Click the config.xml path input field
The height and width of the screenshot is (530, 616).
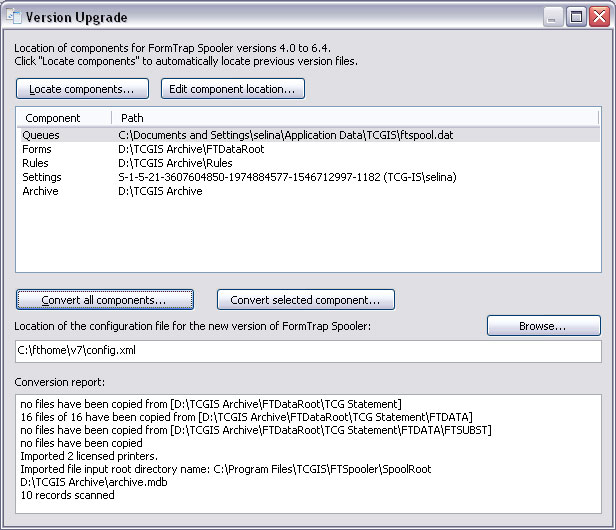(x=308, y=352)
